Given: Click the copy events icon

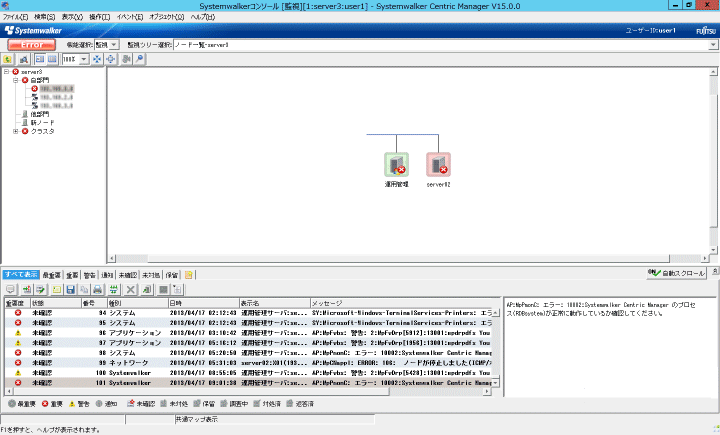Looking at the screenshot, I should 84,289.
